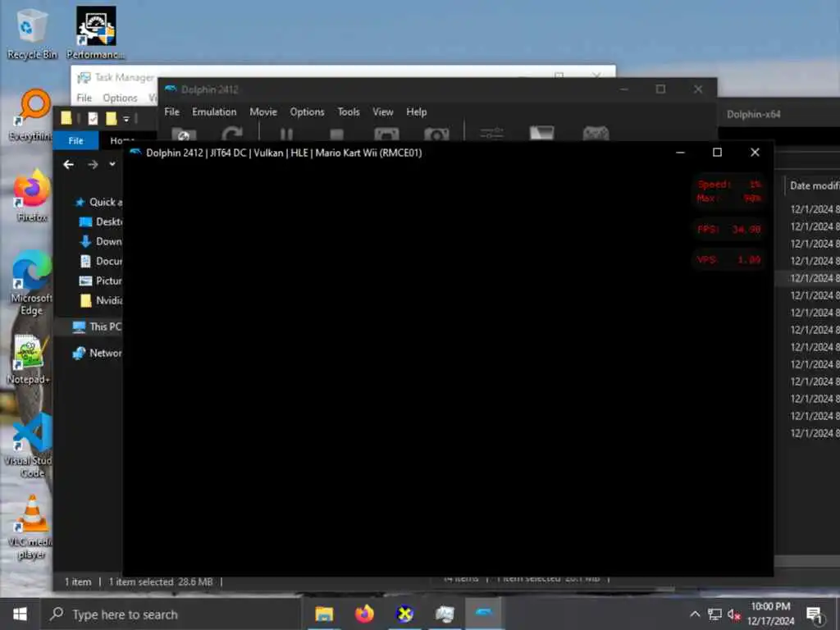Image resolution: width=840 pixels, height=630 pixels.
Task: Click the Fullscreen icon in Dolphin toolbar
Action: pyautogui.click(x=386, y=134)
